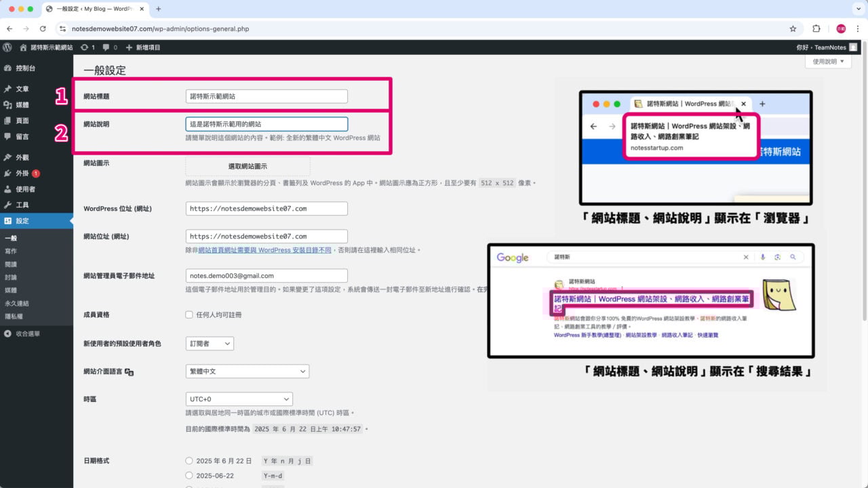Expand the 訂閱者 default role dropdown

coord(210,344)
